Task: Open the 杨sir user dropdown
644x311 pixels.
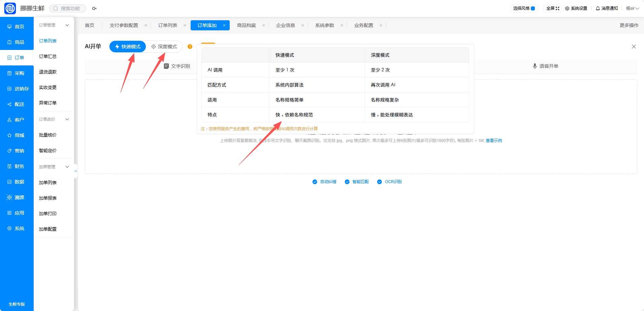Action: pos(633,8)
